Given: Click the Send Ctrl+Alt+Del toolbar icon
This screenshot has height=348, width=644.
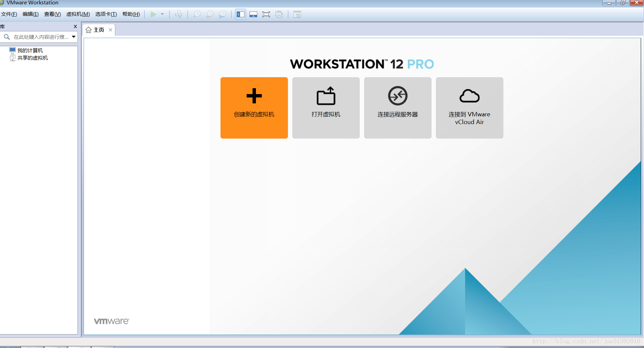Looking at the screenshot, I should click(179, 14).
